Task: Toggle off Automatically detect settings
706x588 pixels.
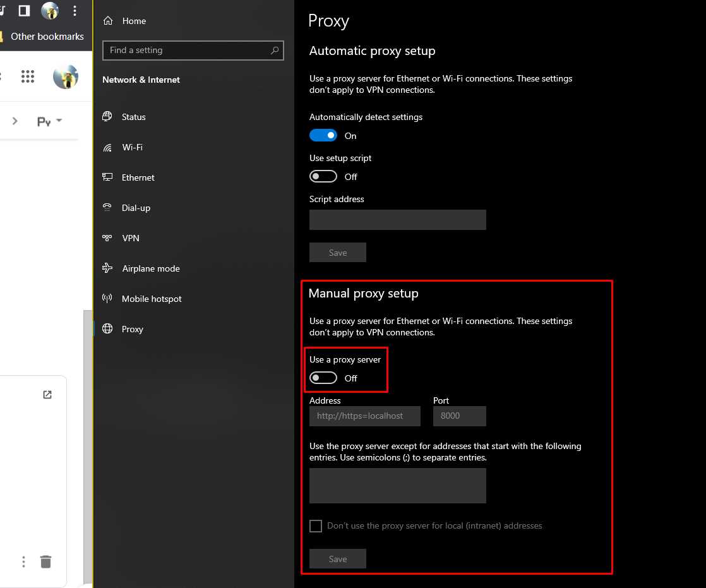Action: click(323, 135)
